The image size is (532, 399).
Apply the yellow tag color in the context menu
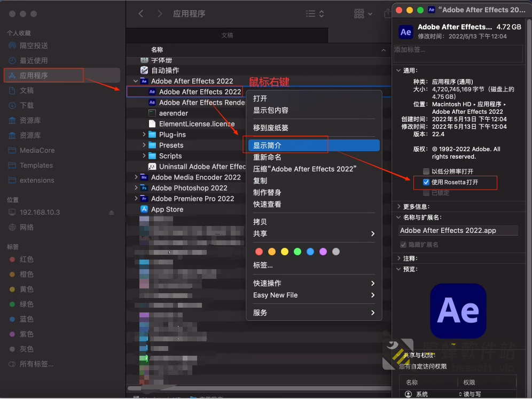[x=285, y=252]
